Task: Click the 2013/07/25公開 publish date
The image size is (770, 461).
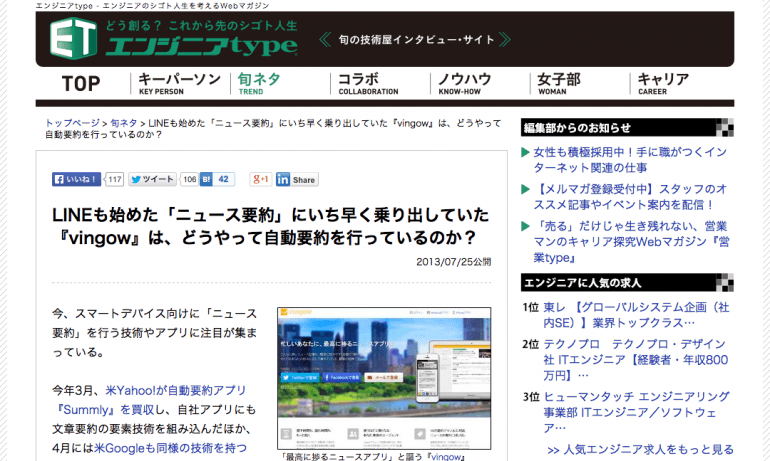Action: 453,262
